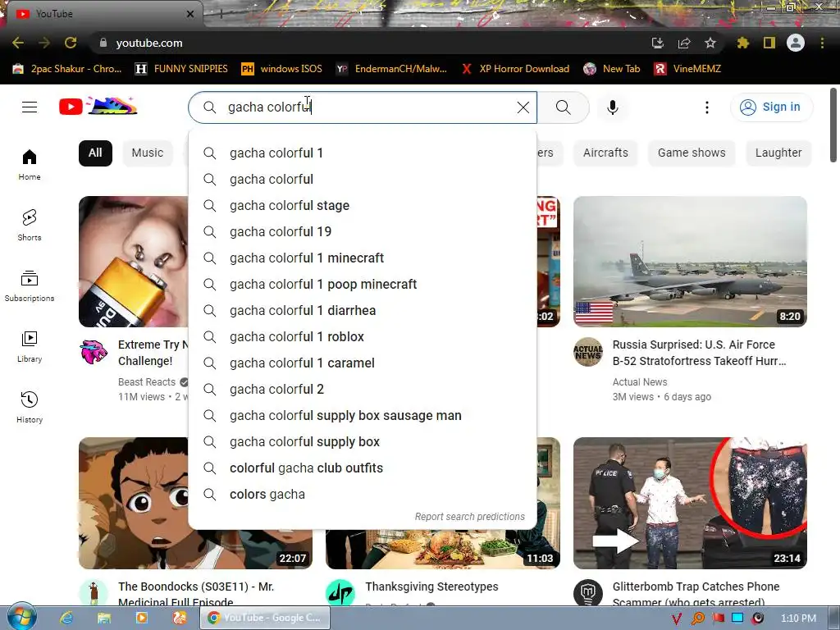Open Chrome three-dot menu

click(x=822, y=43)
